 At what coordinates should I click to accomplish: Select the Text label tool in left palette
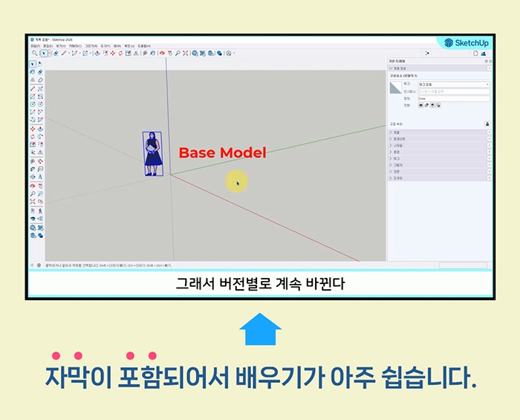coord(40,169)
